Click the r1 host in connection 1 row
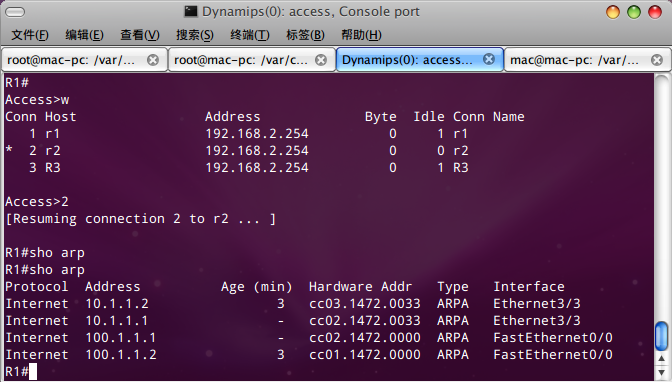 (x=52, y=134)
